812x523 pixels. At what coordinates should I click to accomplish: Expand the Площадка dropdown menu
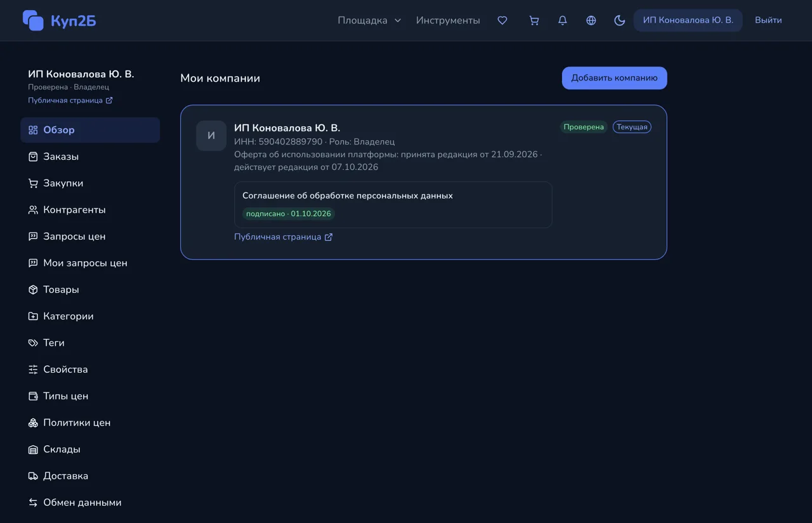click(369, 20)
